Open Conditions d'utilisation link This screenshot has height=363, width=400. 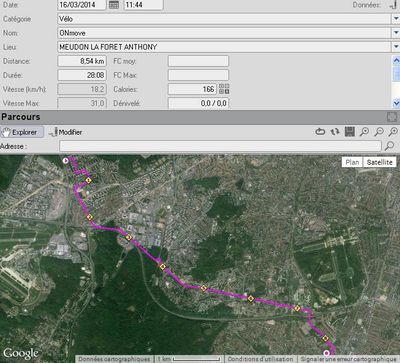tap(260, 359)
